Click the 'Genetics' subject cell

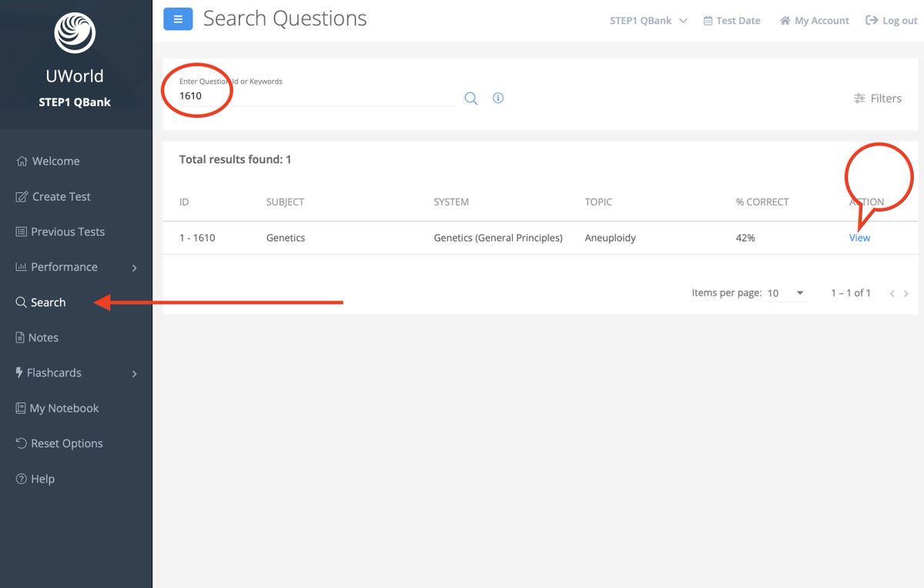click(x=286, y=238)
